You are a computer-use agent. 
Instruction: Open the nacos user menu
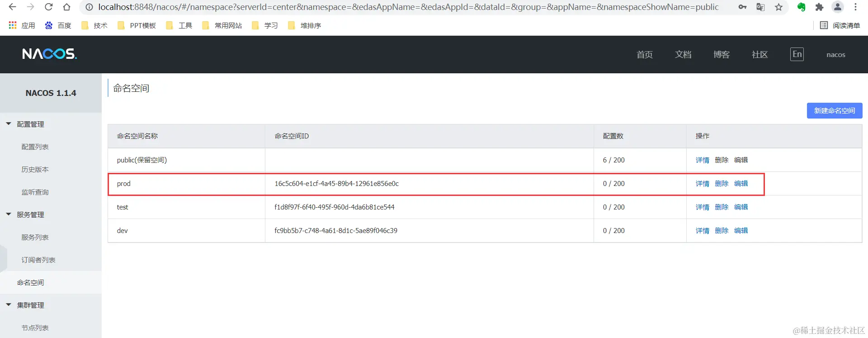coord(835,54)
